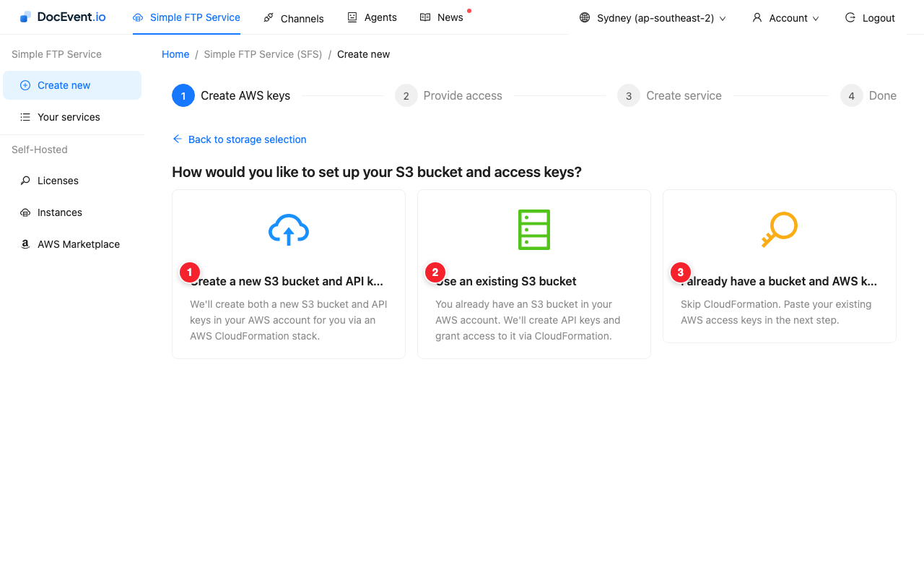
Task: Open AWS Marketplace in sidebar
Action: 72,244
